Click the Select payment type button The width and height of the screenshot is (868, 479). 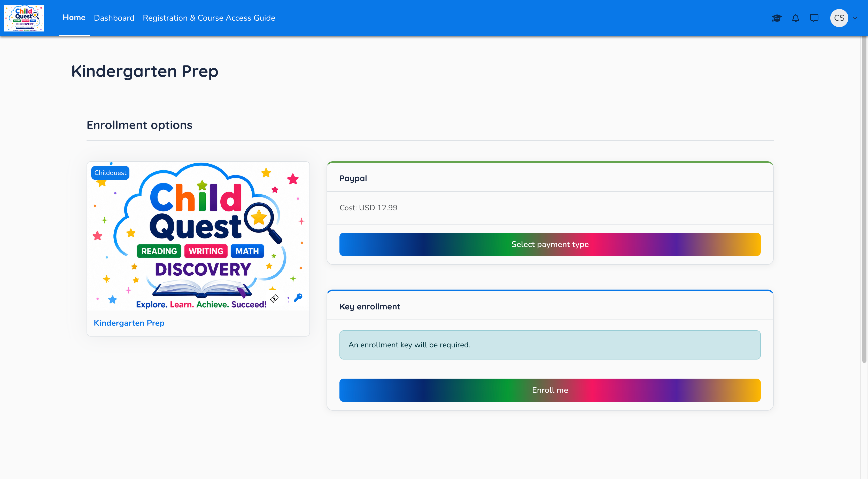click(x=550, y=244)
